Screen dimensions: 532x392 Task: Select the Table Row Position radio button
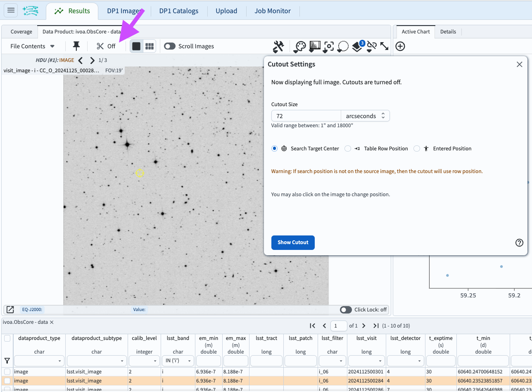pos(347,148)
